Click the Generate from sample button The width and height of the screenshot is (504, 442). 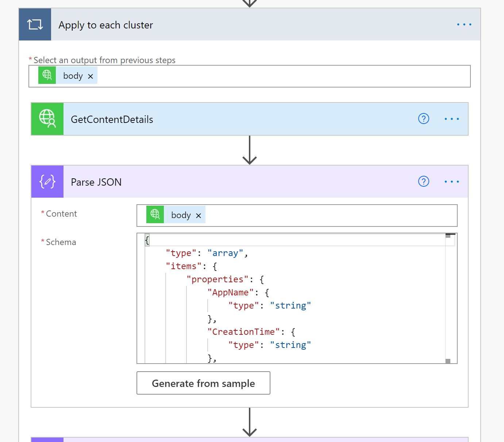203,383
